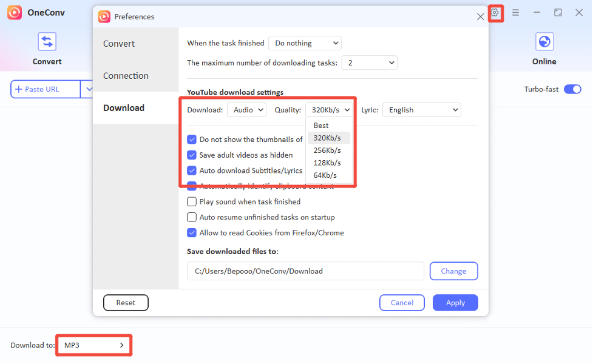This screenshot has width=593, height=364.
Task: Open the MP3 download format selector
Action: (x=93, y=345)
